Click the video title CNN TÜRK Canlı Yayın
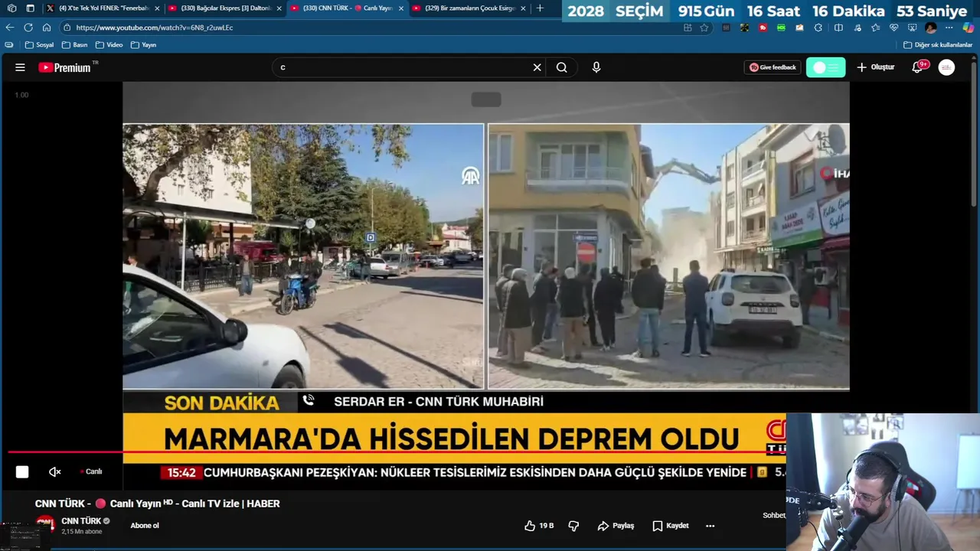 click(157, 504)
